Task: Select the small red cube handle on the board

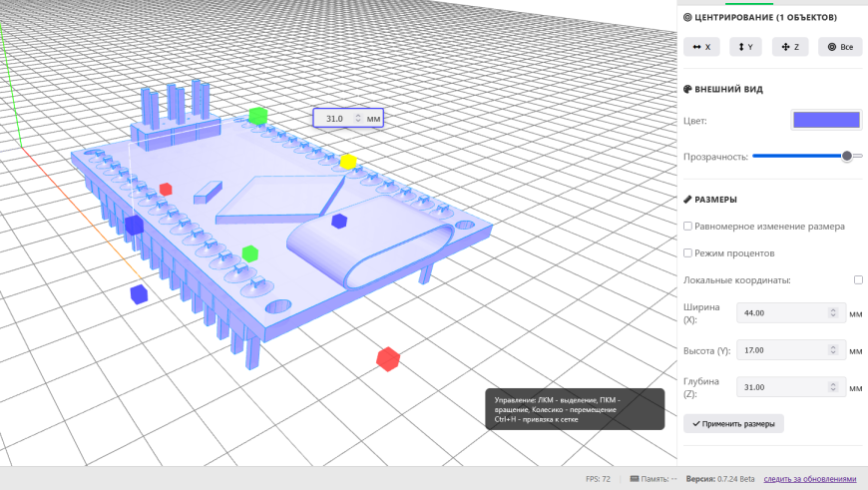Action: [x=166, y=190]
